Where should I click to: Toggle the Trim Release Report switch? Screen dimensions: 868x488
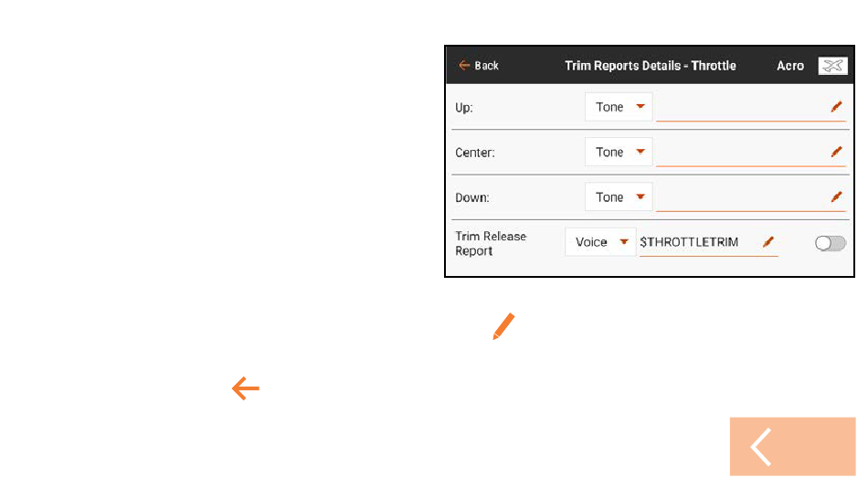[x=830, y=243]
